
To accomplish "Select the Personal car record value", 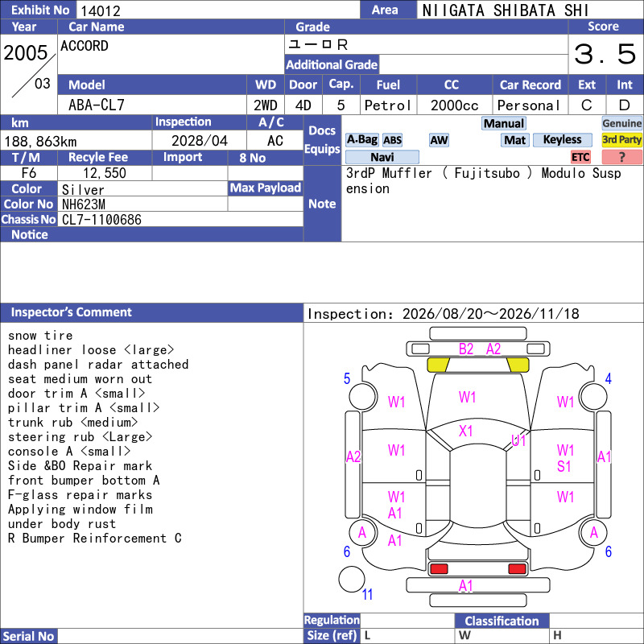I will 529,105.
